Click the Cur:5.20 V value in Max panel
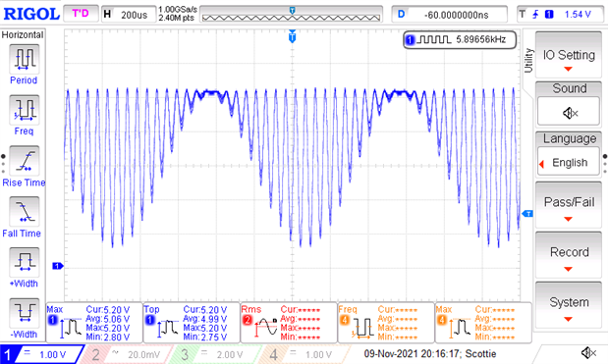The height and width of the screenshot is (364, 608). [107, 310]
